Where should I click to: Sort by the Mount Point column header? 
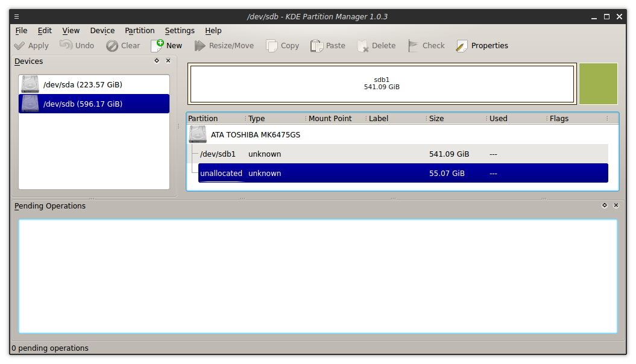click(x=335, y=118)
